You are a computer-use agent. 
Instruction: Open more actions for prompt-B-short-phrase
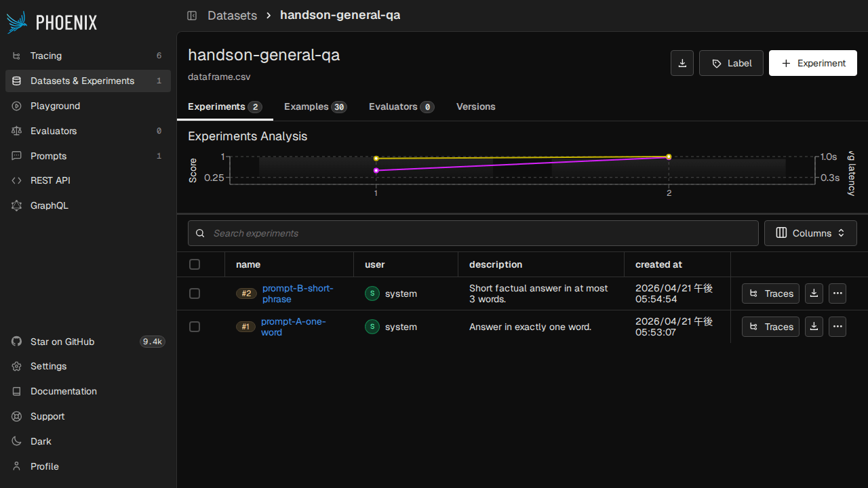pos(837,293)
